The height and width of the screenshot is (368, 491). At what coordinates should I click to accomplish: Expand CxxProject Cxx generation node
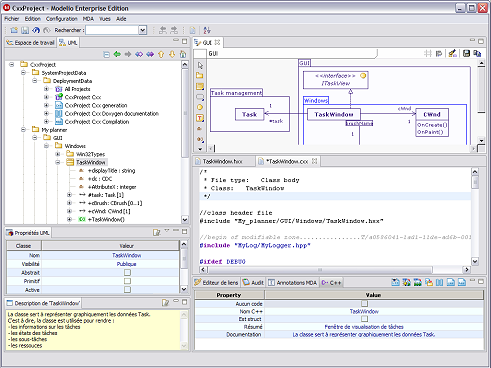46,105
